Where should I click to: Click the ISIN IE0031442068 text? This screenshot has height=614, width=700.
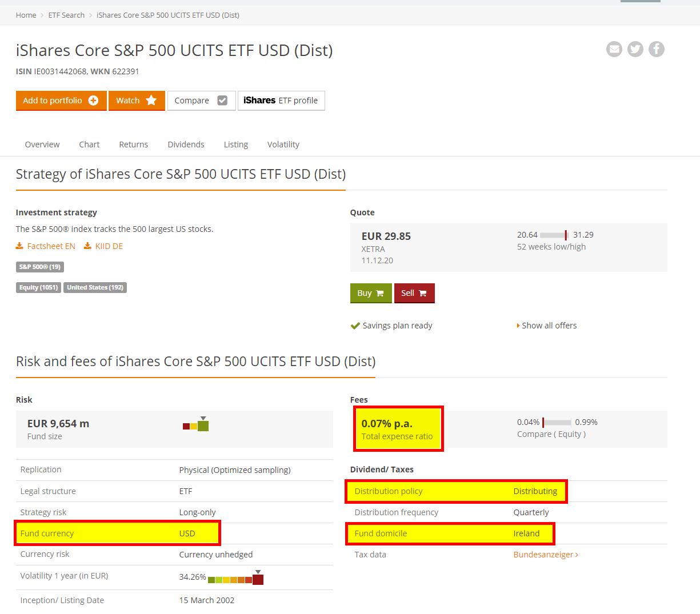[52, 71]
